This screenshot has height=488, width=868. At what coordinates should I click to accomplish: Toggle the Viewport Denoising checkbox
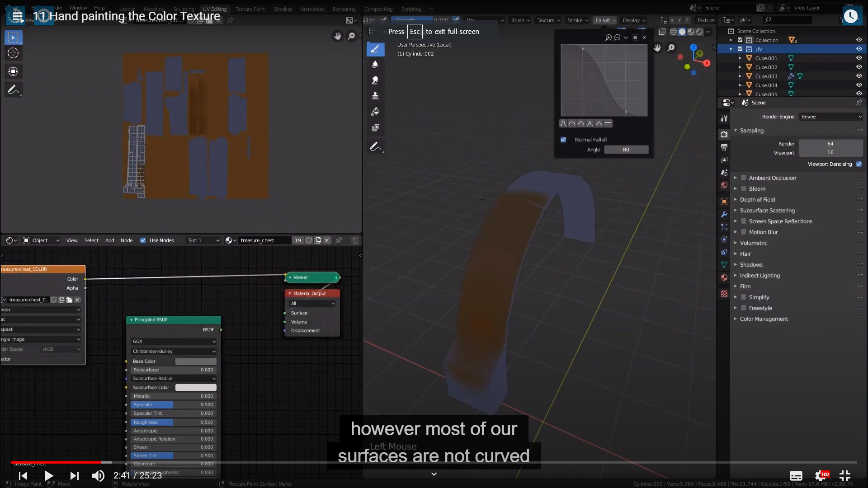859,164
